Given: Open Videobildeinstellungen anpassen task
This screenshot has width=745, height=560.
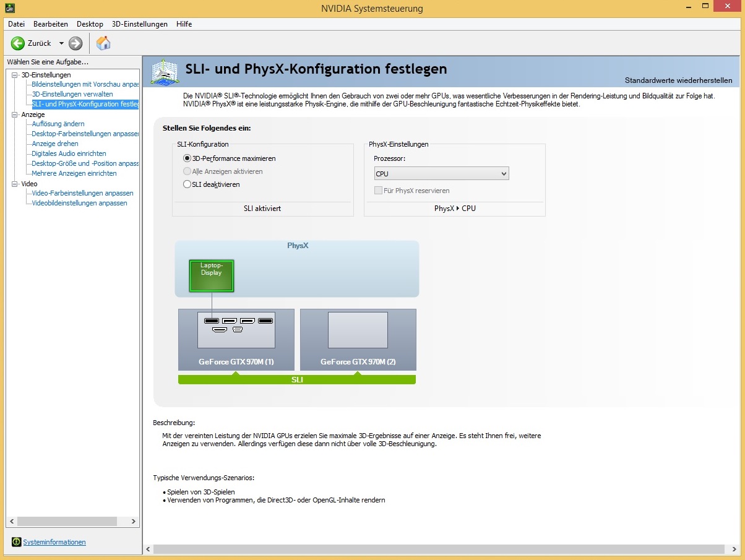Looking at the screenshot, I should (x=79, y=203).
